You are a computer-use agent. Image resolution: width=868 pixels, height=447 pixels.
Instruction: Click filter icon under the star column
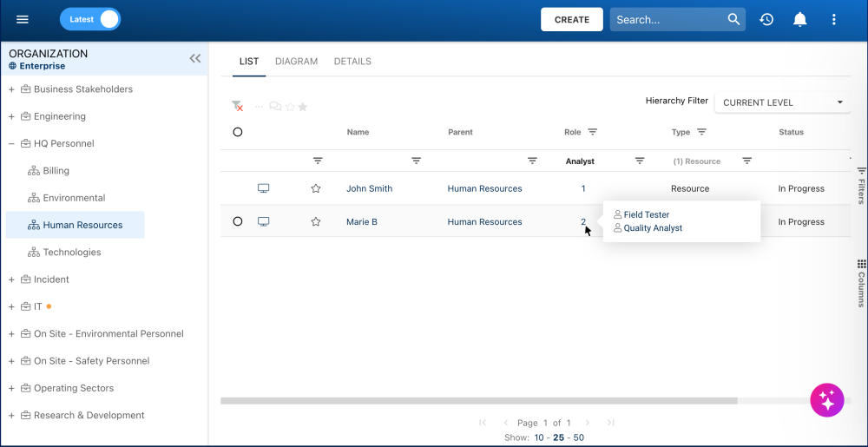318,161
